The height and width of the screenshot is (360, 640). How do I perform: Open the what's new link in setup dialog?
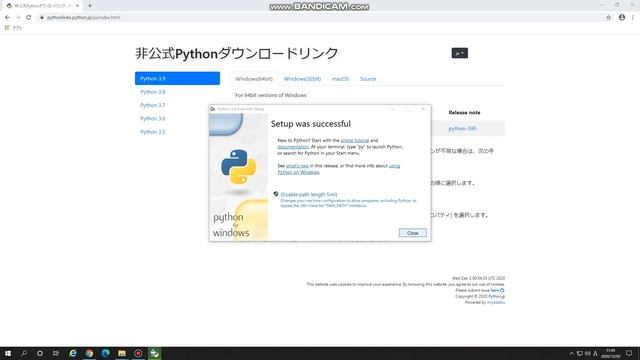pyautogui.click(x=297, y=166)
